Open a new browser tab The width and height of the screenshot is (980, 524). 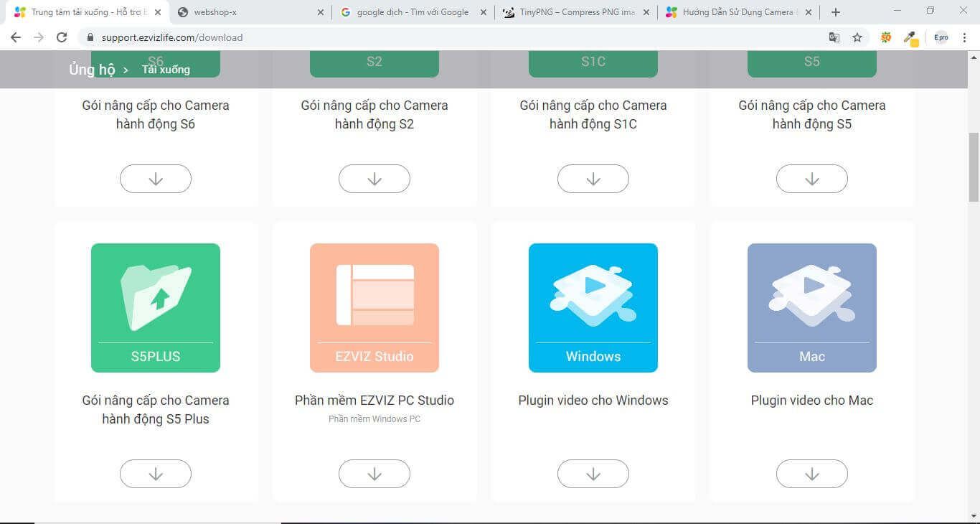836,12
